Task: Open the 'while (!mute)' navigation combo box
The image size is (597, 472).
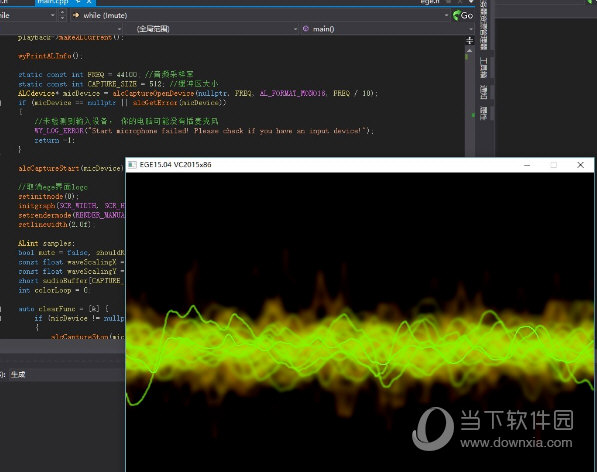Action: (x=260, y=15)
